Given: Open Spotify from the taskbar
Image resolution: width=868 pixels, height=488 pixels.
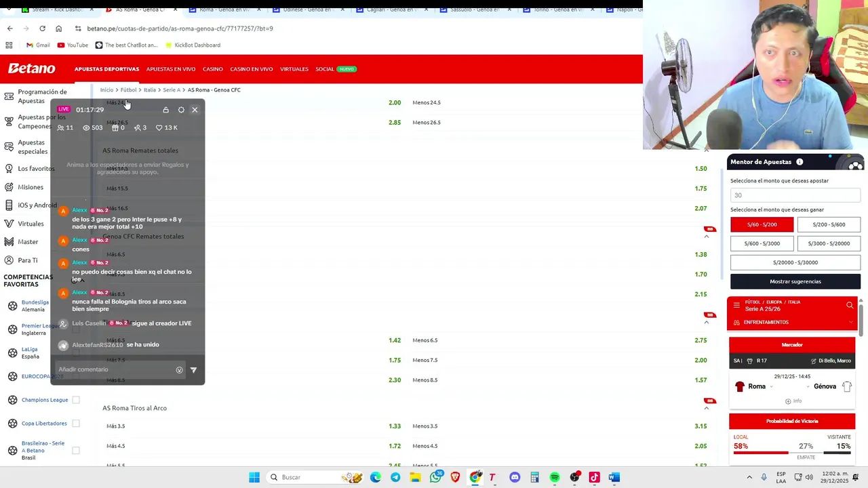Looking at the screenshot, I should [555, 477].
